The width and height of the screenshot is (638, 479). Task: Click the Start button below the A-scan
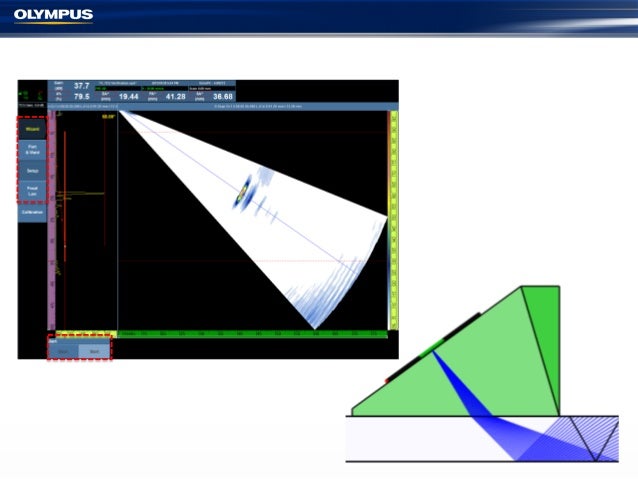[94, 351]
